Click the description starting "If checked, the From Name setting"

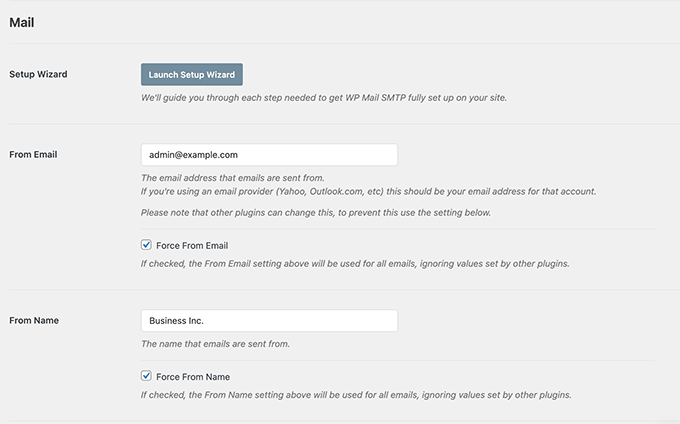point(356,395)
